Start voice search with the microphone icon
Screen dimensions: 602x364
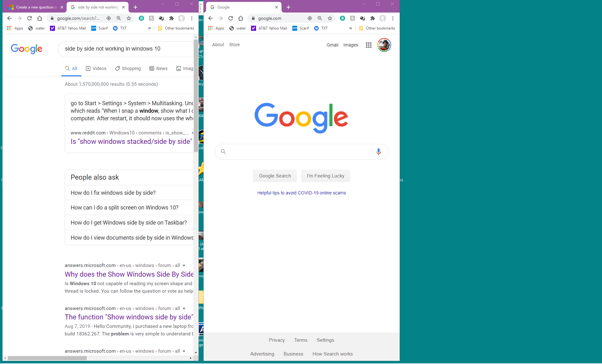point(379,152)
